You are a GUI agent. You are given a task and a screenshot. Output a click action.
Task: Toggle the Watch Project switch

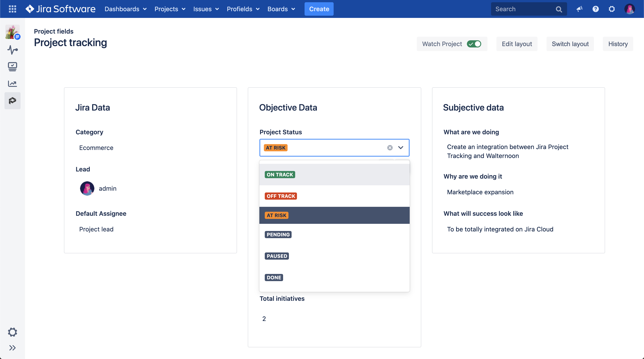point(474,44)
